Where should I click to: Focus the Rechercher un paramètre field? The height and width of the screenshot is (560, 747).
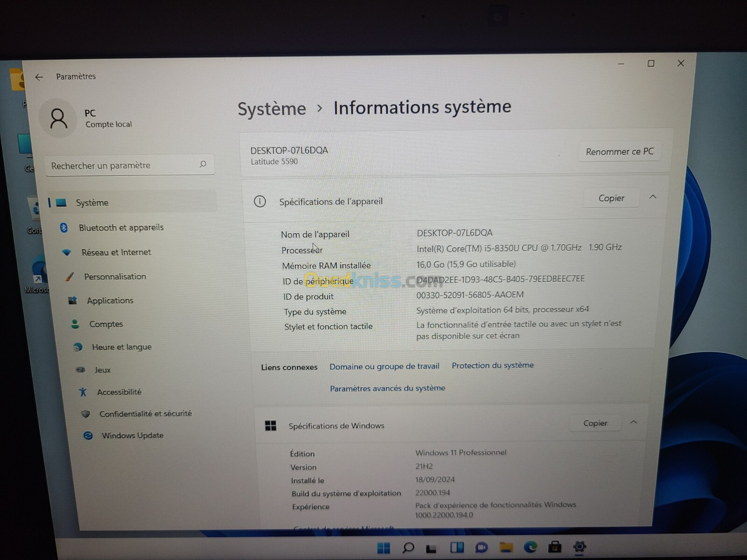129,165
